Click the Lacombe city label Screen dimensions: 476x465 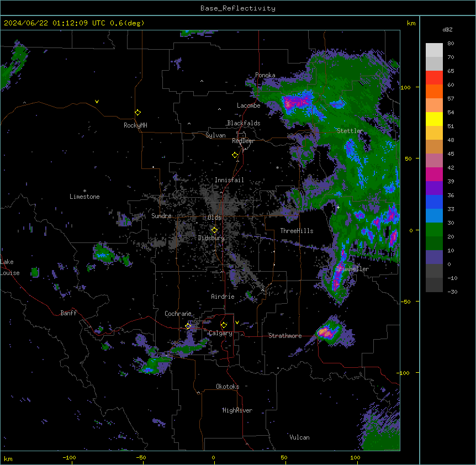(248, 105)
